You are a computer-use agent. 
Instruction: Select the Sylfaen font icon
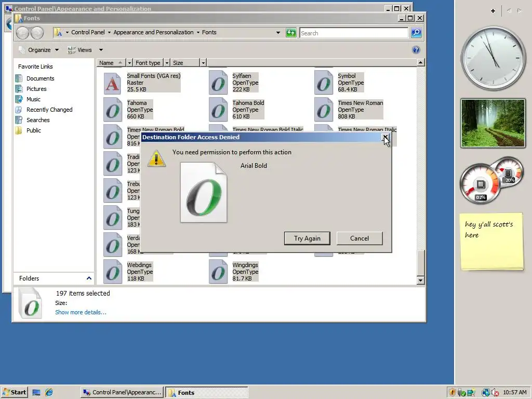click(218, 83)
